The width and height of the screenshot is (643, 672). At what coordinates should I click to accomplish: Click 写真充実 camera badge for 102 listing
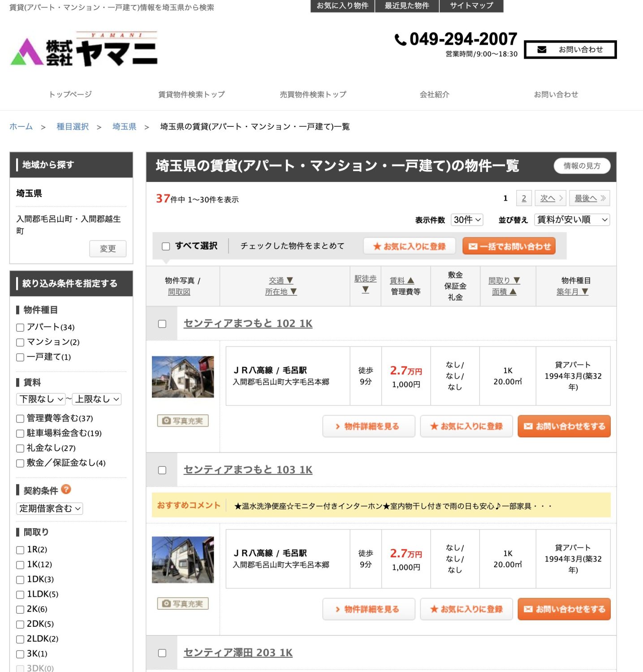183,421
